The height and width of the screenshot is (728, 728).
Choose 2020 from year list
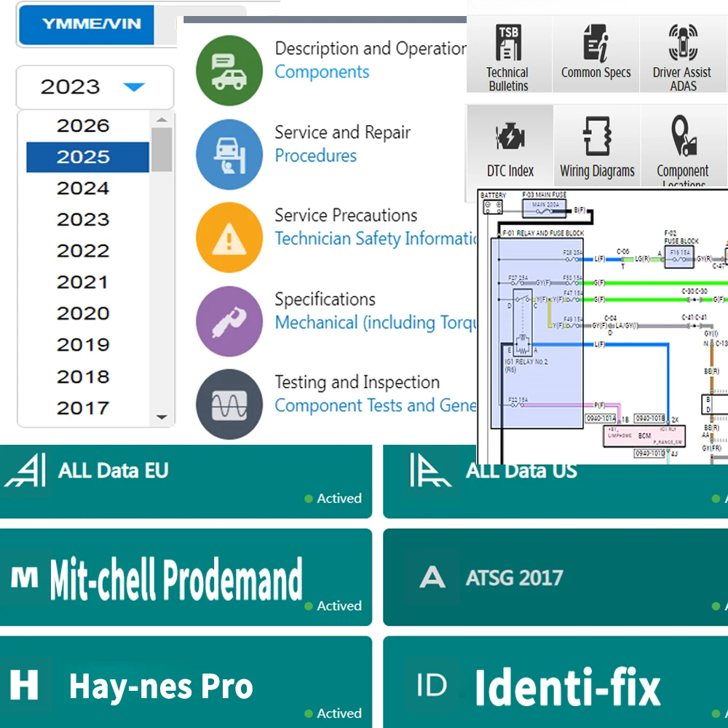83,313
